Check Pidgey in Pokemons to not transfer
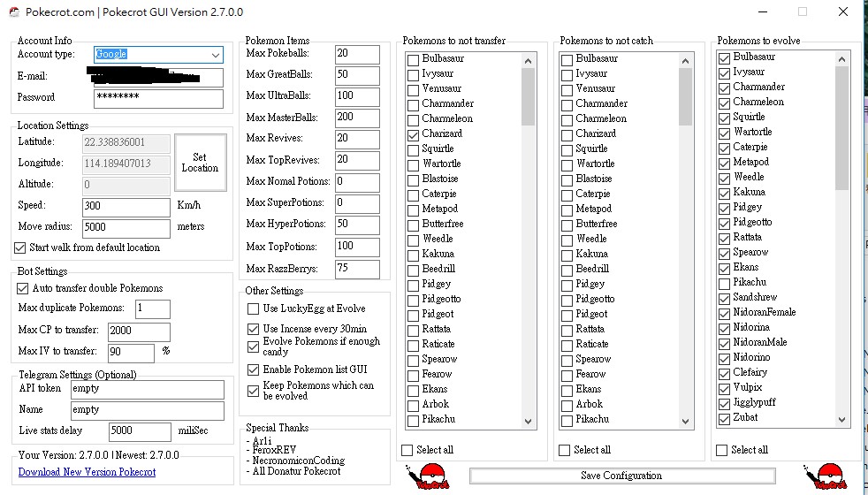 413,286
